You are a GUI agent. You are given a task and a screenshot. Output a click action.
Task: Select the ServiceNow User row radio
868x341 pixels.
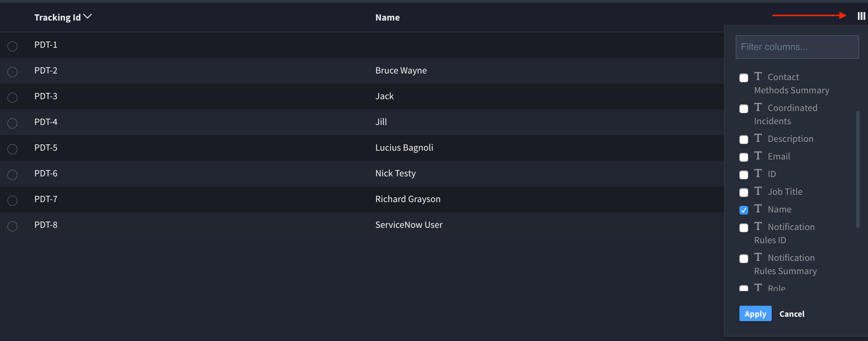pos(13,226)
